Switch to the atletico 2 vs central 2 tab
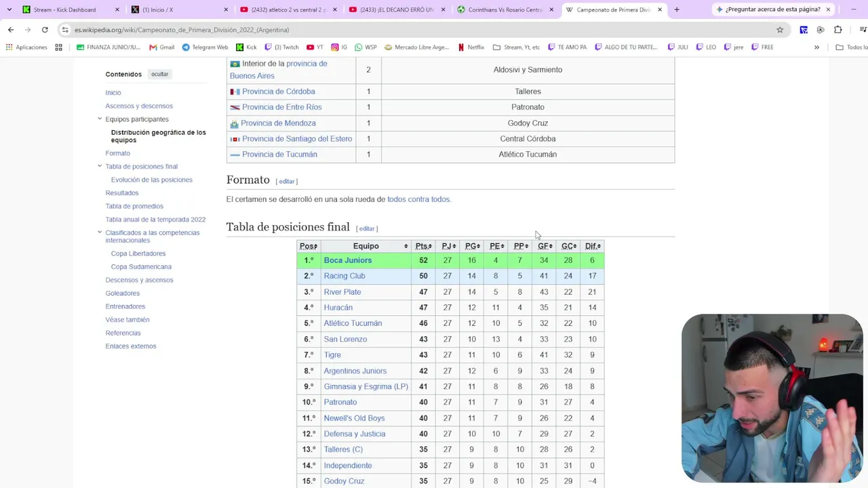 coord(288,9)
